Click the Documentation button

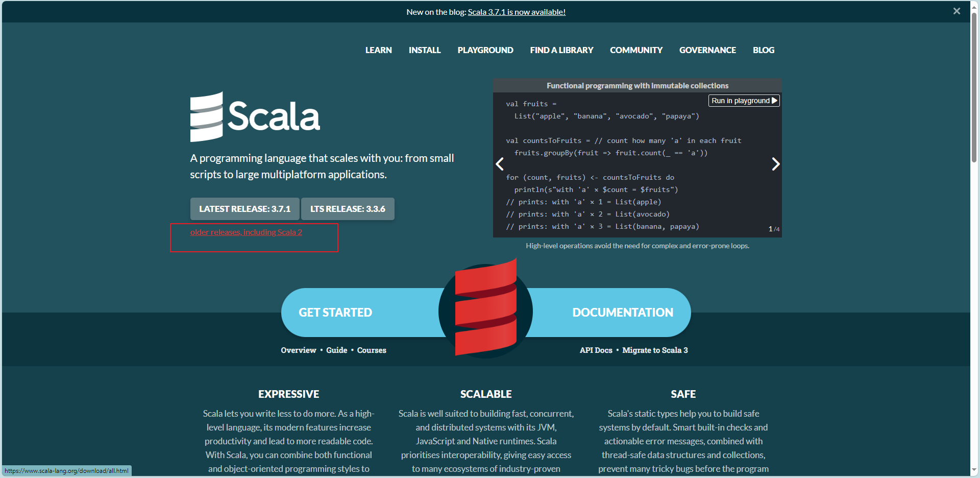click(623, 313)
